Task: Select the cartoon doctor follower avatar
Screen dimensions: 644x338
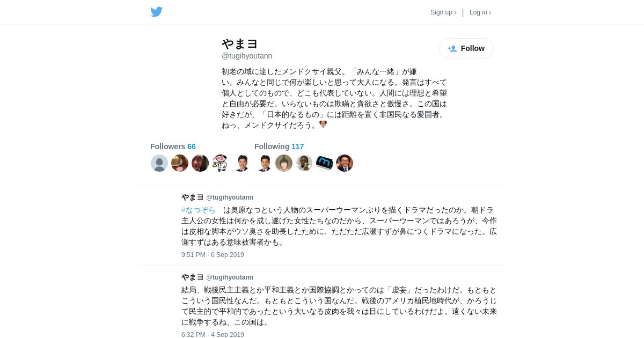Action: point(221,163)
